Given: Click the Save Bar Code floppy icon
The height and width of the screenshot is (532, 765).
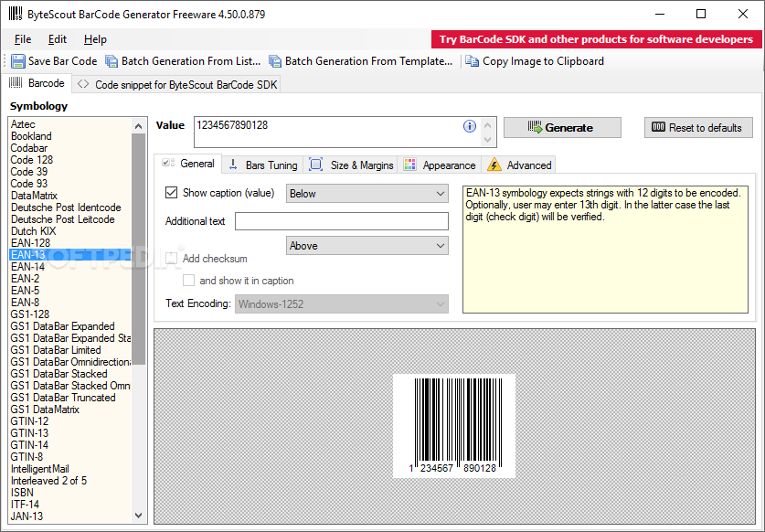Looking at the screenshot, I should (x=18, y=61).
